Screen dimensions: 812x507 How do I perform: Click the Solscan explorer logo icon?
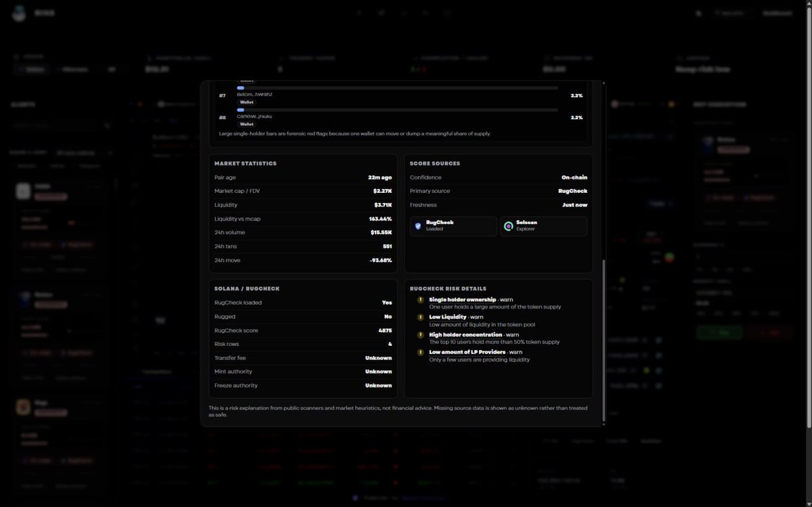click(x=509, y=226)
